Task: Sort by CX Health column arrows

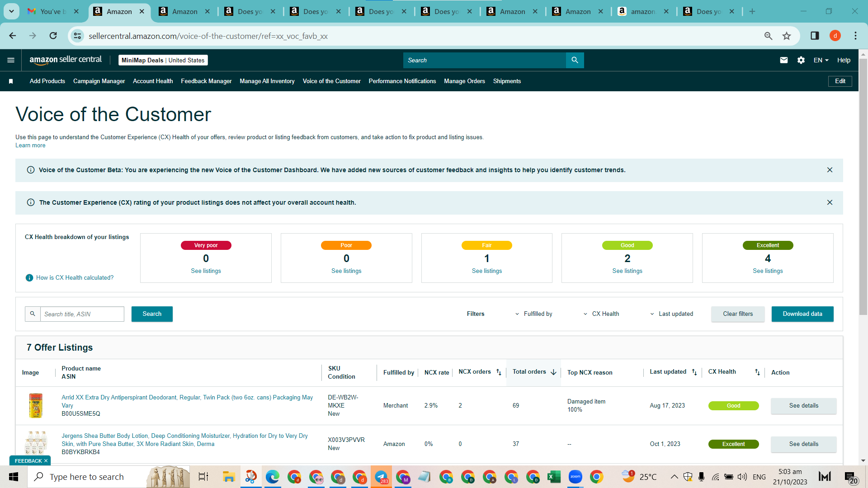Action: [x=757, y=372]
